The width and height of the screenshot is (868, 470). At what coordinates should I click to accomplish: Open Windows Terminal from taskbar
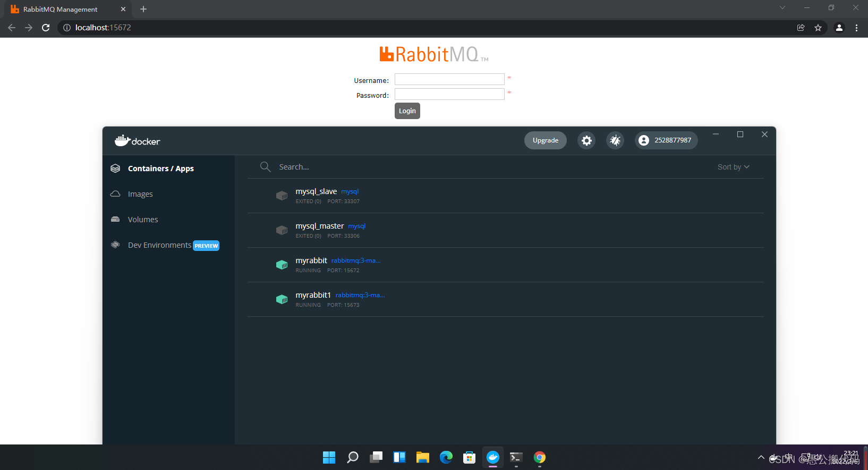516,457
